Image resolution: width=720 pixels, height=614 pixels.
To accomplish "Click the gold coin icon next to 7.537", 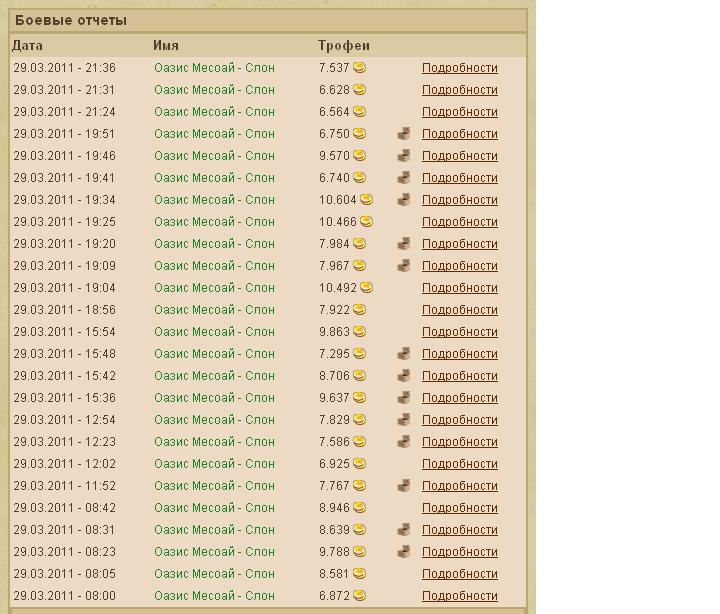I will pyautogui.click(x=360, y=68).
